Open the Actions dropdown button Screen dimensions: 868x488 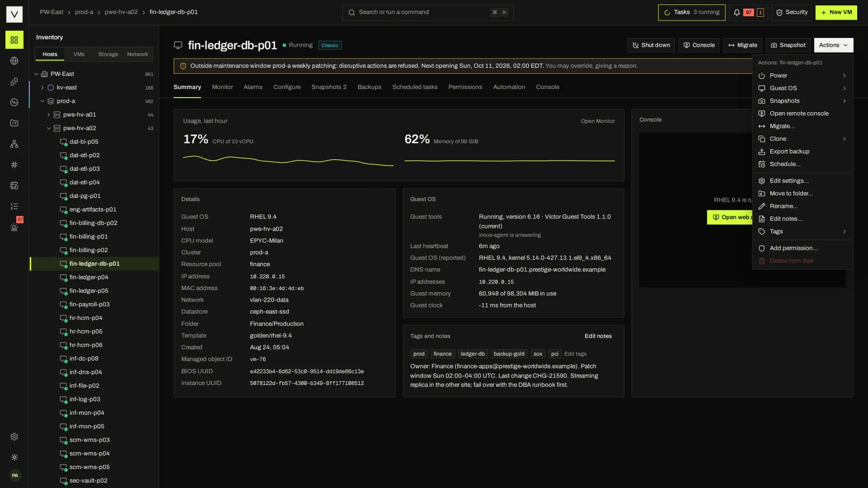click(833, 46)
